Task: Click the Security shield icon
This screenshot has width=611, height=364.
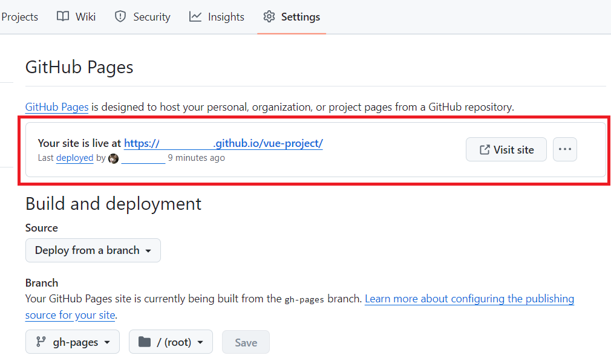Action: coord(120,16)
